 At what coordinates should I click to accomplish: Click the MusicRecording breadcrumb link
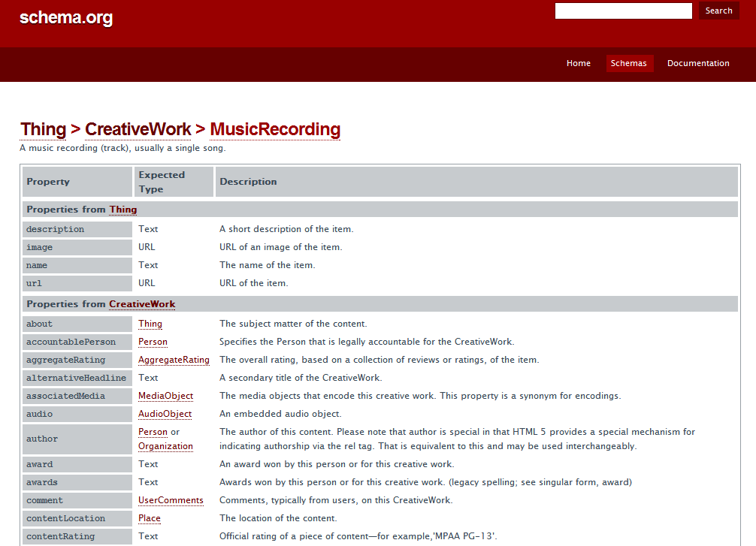point(275,129)
